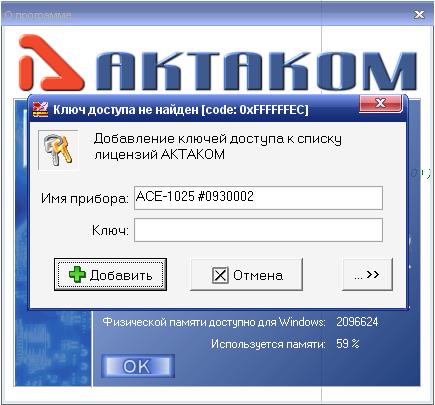This screenshot has width=435, height=405.
Task: Focus the Имя прибора field with ACE-1025
Action: point(258,198)
